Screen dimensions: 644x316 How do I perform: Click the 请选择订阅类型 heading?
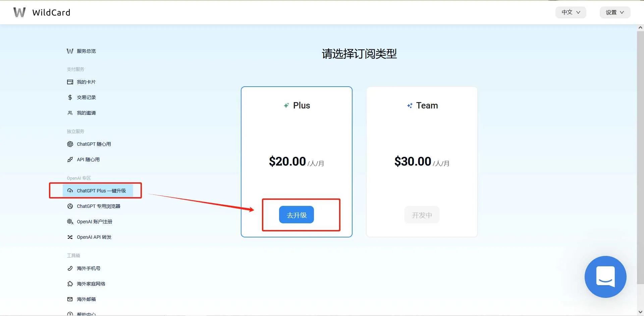click(359, 54)
